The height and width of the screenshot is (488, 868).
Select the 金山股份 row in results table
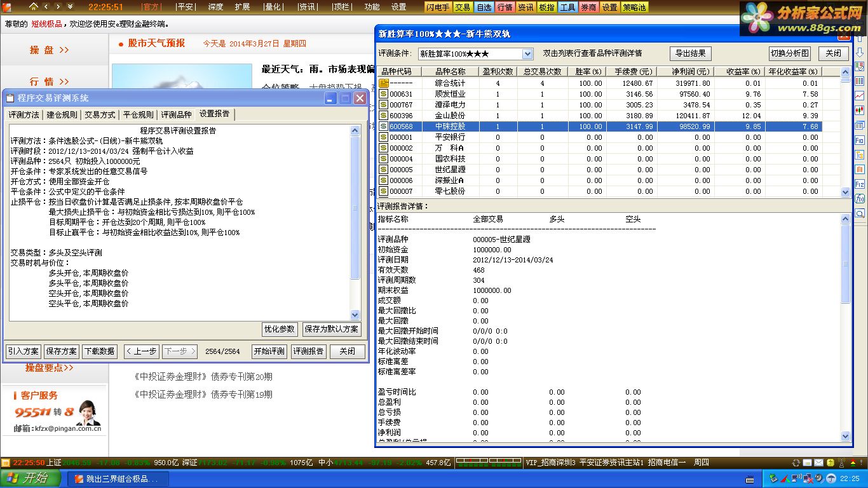tap(599, 116)
